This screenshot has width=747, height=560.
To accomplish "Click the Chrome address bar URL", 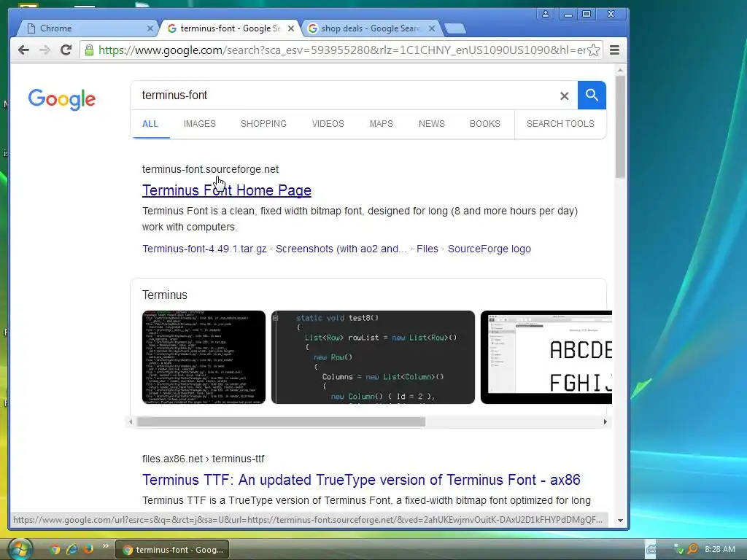I will tap(341, 50).
